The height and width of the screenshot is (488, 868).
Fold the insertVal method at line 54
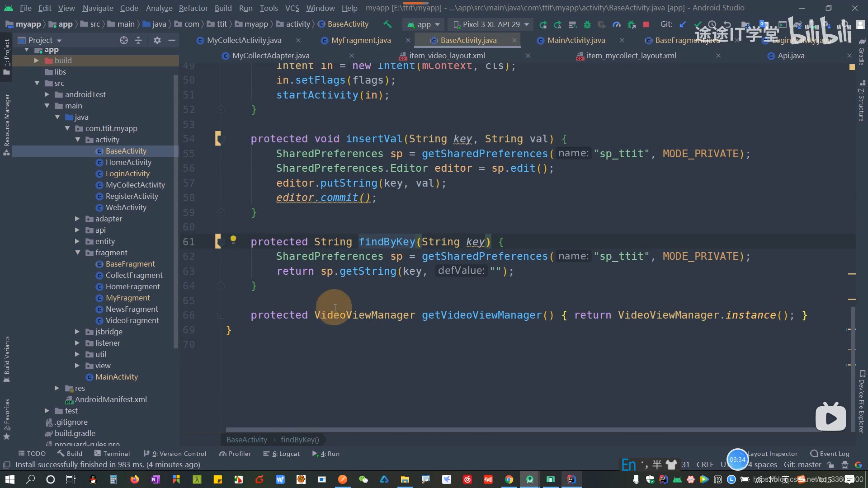[221, 139]
